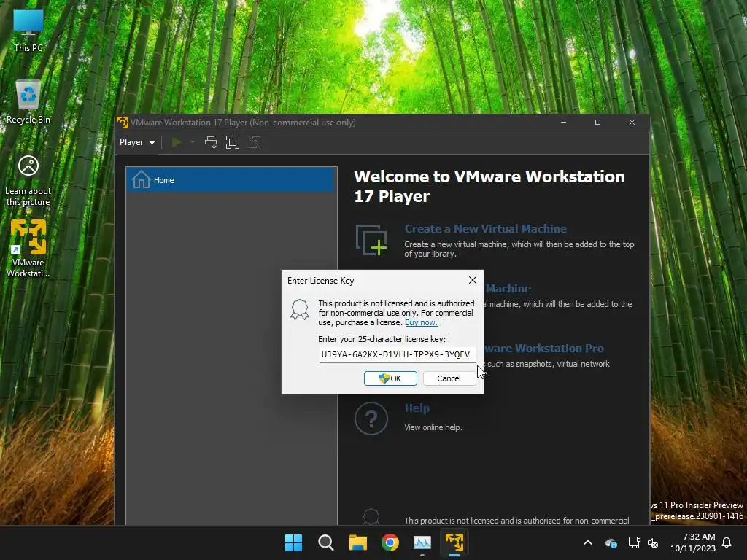The width and height of the screenshot is (747, 560).
Task: Open File Explorer from the taskbar
Action: (x=357, y=542)
